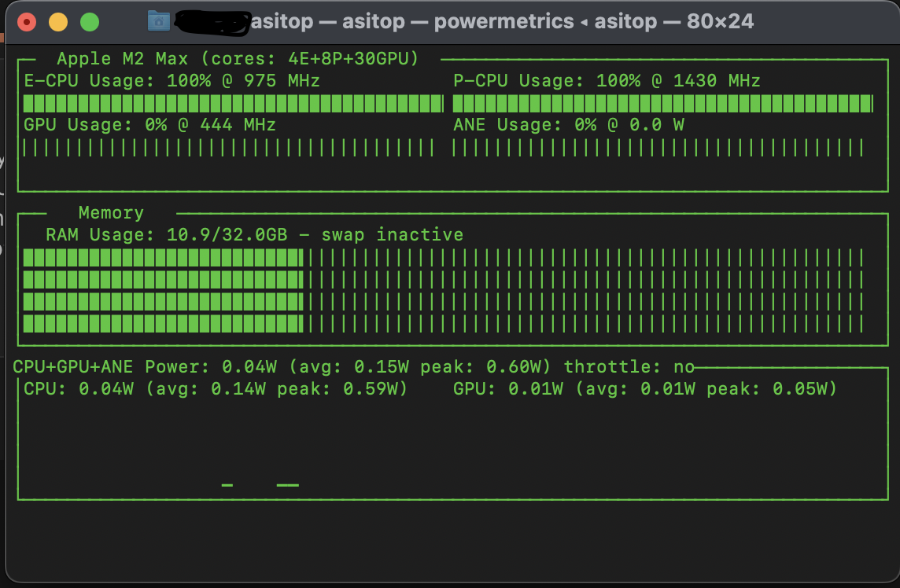Click the window title text 'asitop — powermetrics'
Image resolution: width=900 pixels, height=588 pixels.
[x=458, y=21]
